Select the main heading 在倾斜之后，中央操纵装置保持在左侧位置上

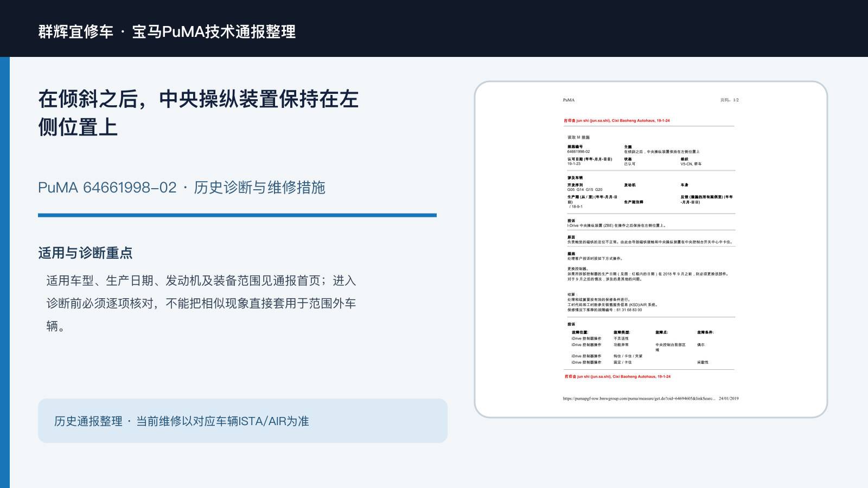(198, 113)
